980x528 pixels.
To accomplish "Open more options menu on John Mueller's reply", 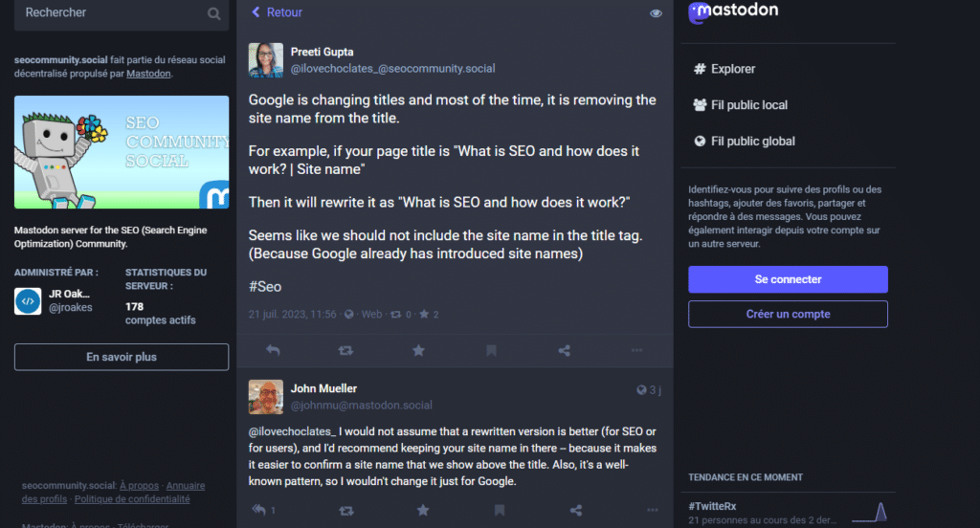I will [652, 511].
